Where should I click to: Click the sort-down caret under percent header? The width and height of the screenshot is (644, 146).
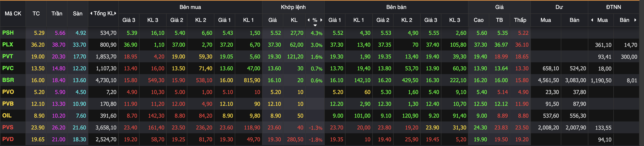[x=315, y=25]
